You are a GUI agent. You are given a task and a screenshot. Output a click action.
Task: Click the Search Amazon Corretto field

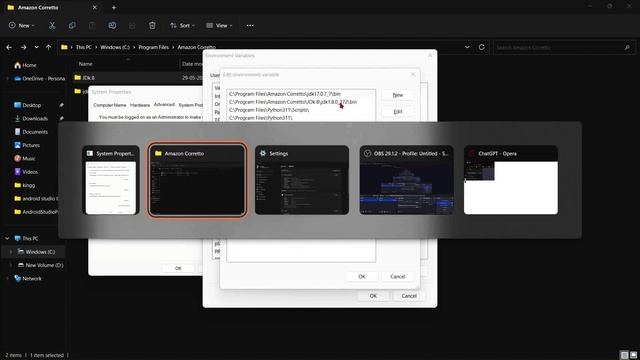pyautogui.click(x=564, y=47)
